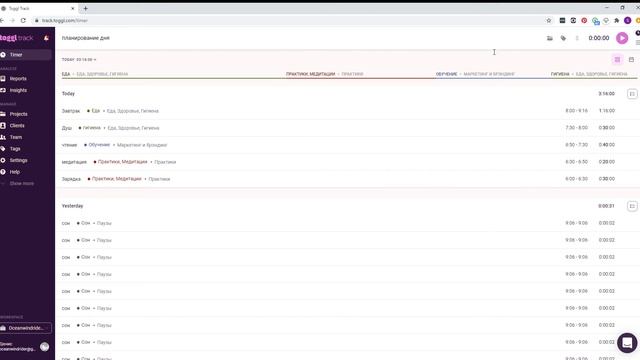Open the chat support bubble

tap(627, 343)
